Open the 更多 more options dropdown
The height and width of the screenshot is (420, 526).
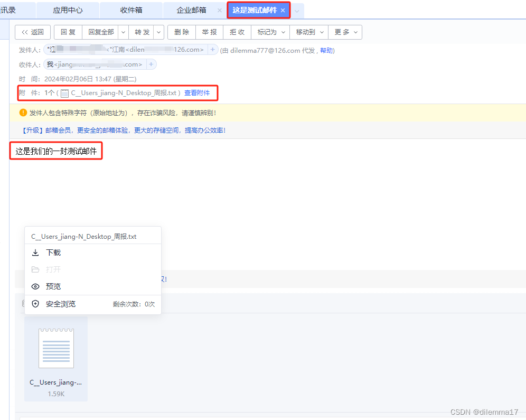(x=355, y=32)
